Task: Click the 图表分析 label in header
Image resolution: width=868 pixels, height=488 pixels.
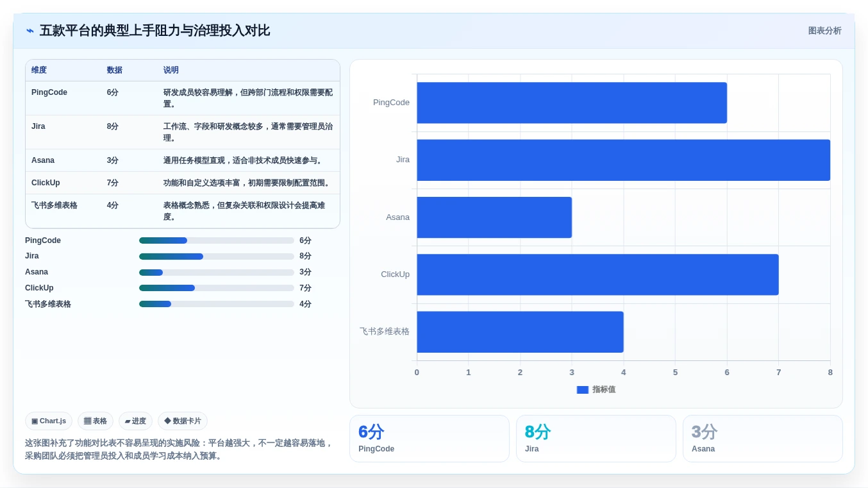Action: 824,31
